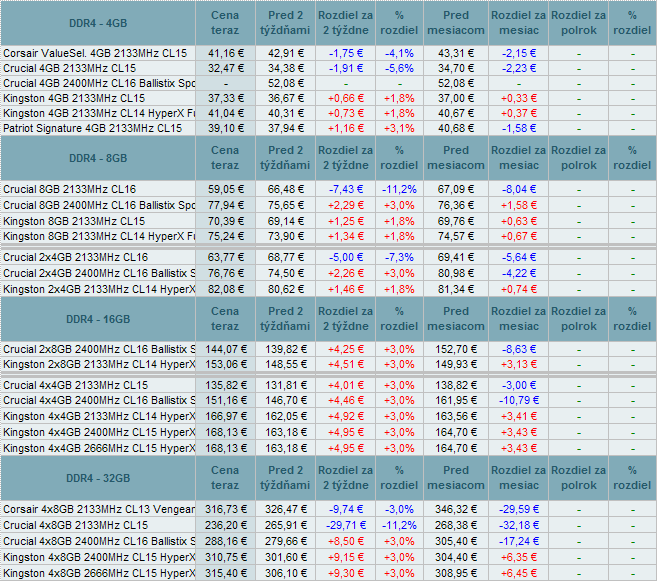Select the "Kingston 8GB 2133MHz CL15" product name
This screenshot has width=657, height=581.
coord(74,221)
